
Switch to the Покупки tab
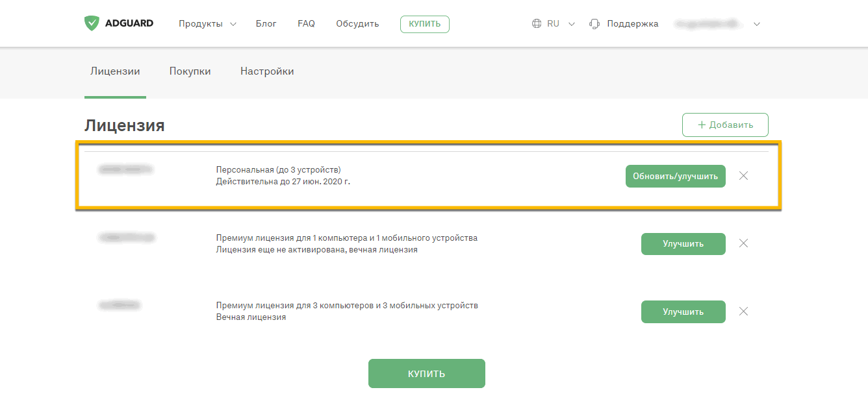pyautogui.click(x=190, y=71)
